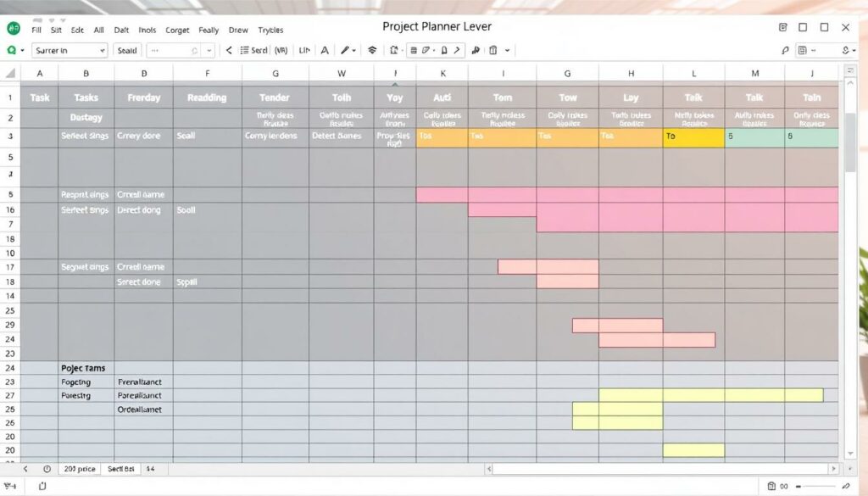This screenshot has width=868, height=496.
Task: Open the user account dropdown arrow
Action: [x=854, y=50]
